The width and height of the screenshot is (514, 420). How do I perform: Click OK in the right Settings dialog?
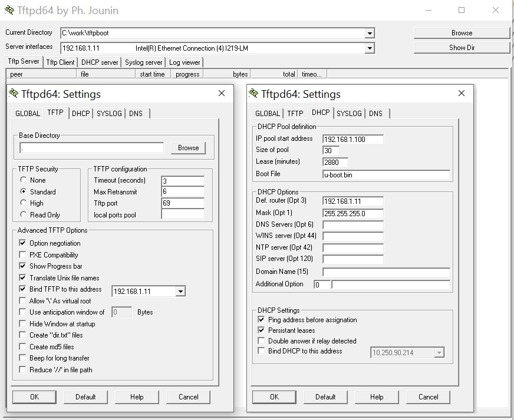point(274,397)
